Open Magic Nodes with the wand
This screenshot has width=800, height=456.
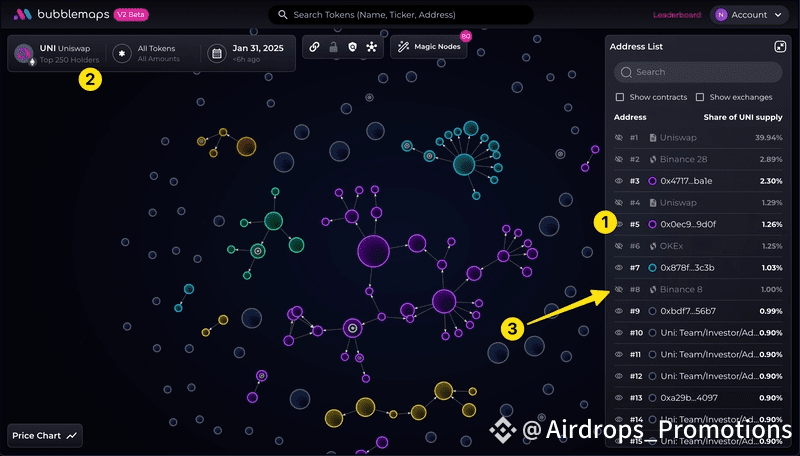pyautogui.click(x=429, y=46)
